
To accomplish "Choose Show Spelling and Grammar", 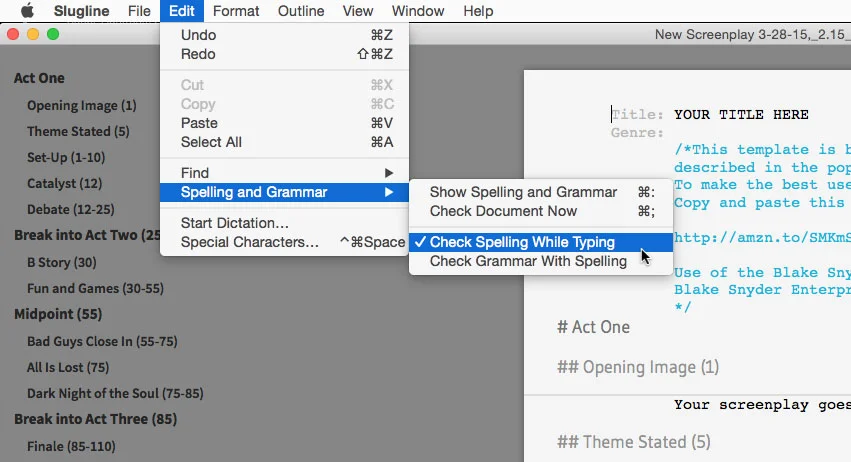I will (541, 192).
